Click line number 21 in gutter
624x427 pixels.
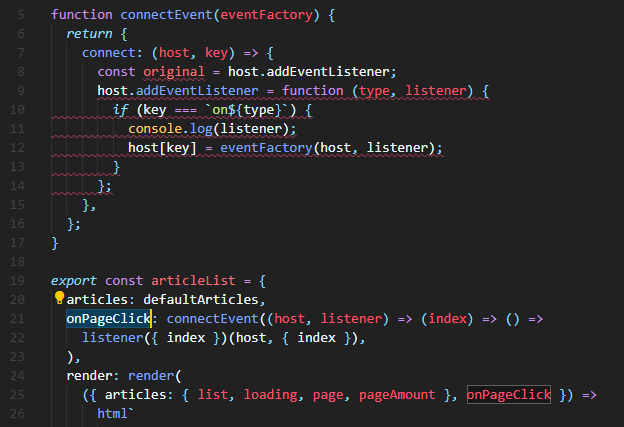click(x=17, y=319)
